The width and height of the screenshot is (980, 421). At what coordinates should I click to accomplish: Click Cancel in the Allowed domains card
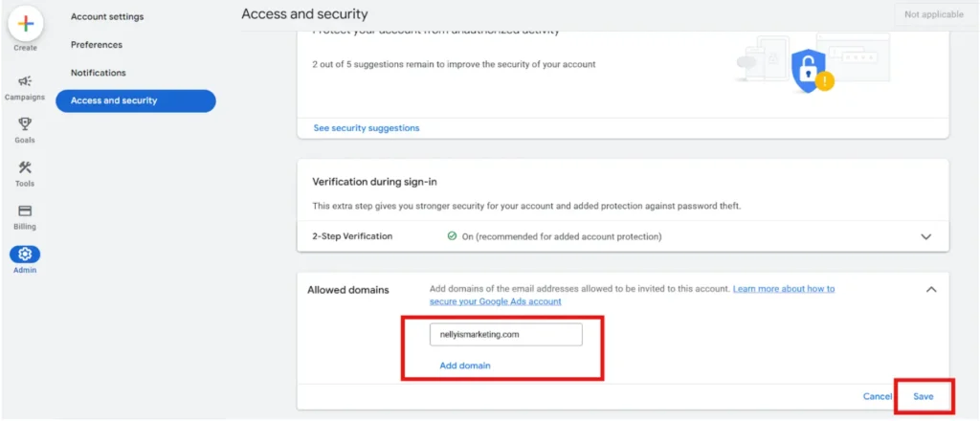pos(878,397)
